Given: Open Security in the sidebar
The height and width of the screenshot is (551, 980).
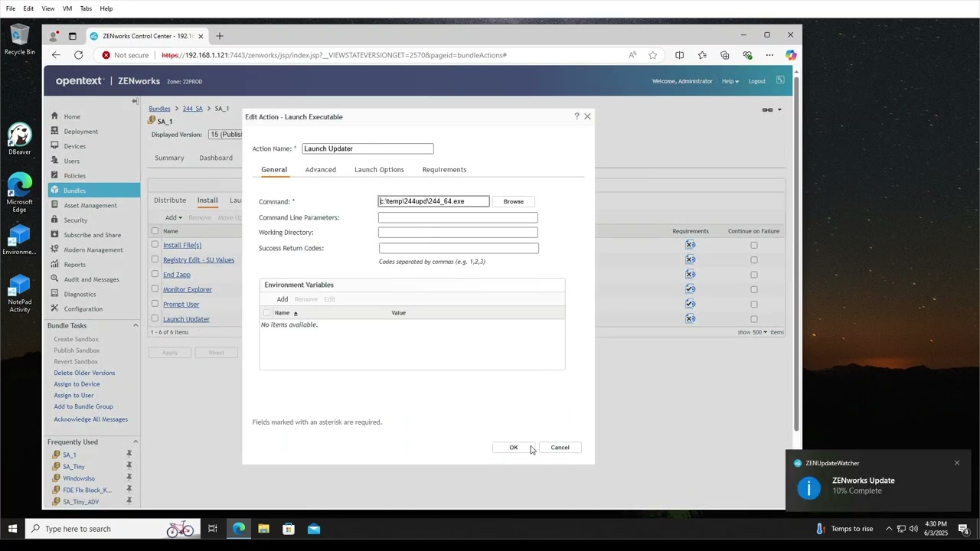Looking at the screenshot, I should coord(76,220).
